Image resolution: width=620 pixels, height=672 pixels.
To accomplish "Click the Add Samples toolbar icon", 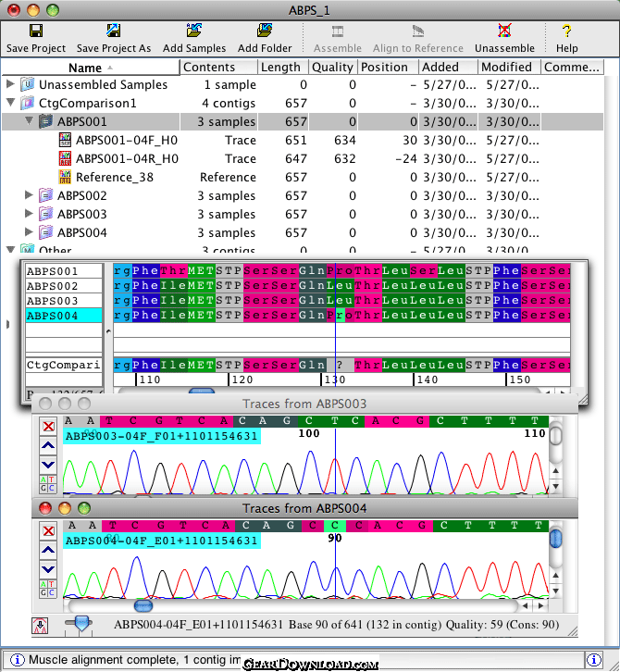I will tap(194, 31).
